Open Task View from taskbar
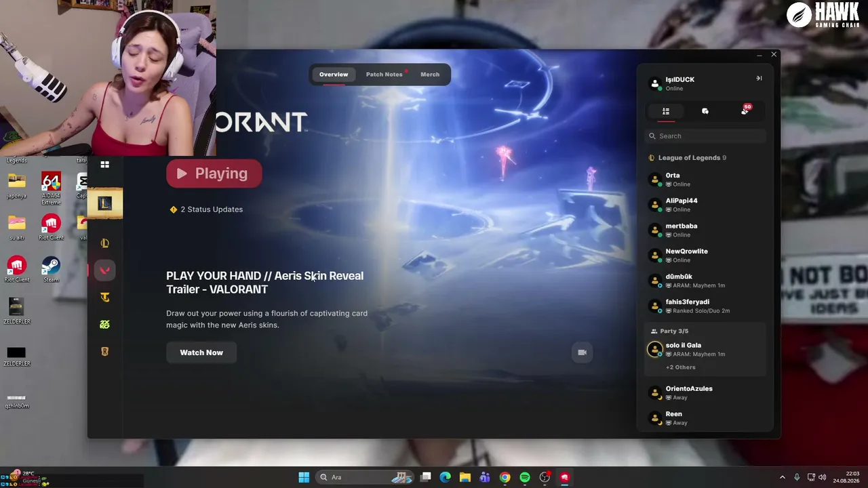The image size is (868, 488). 425,477
